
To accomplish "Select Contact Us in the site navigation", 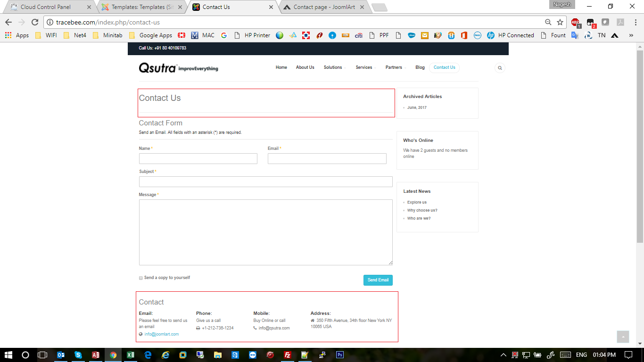I will pos(445,67).
